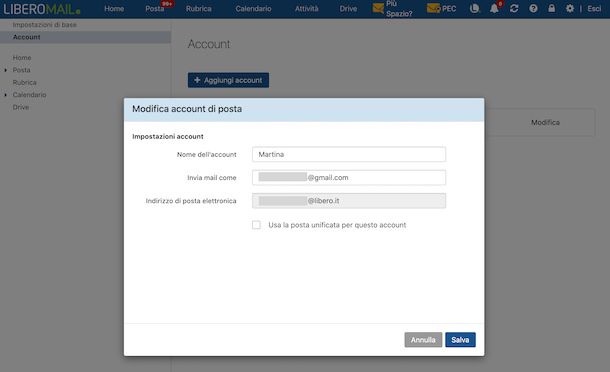
Task: Open the Drive tab in top navigation
Action: point(348,9)
